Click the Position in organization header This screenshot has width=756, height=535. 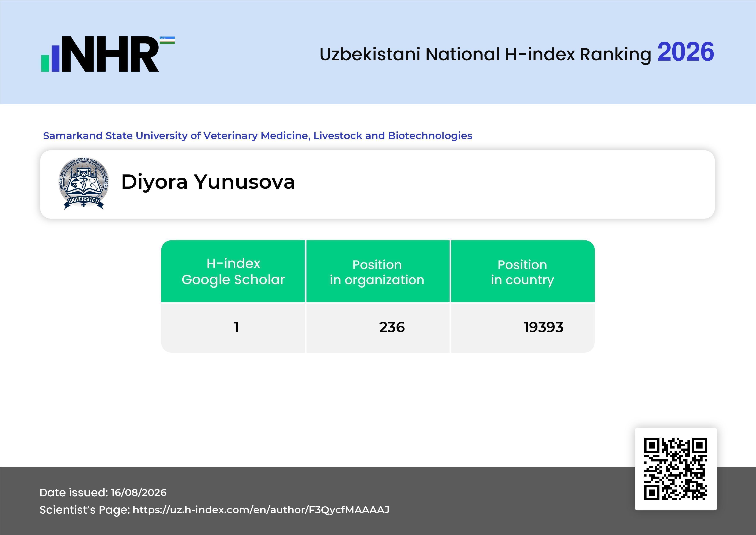tap(378, 271)
